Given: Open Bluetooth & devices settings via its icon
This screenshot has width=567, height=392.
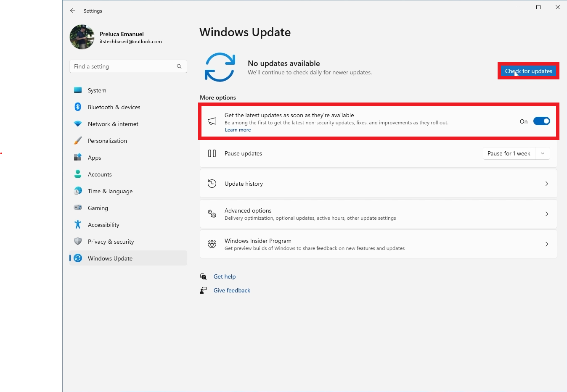Looking at the screenshot, I should 78,107.
